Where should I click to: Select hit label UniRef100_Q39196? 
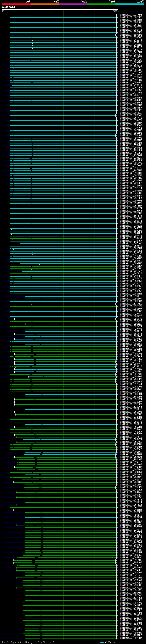point(131,548)
